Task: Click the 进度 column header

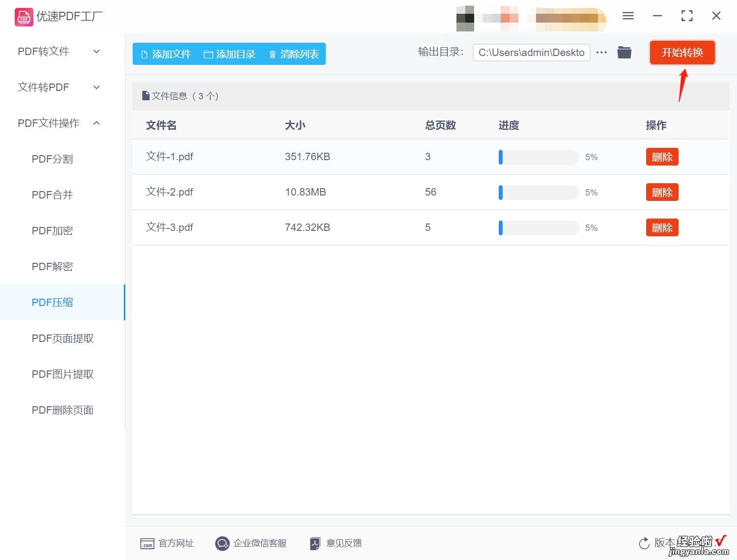Action: (509, 125)
